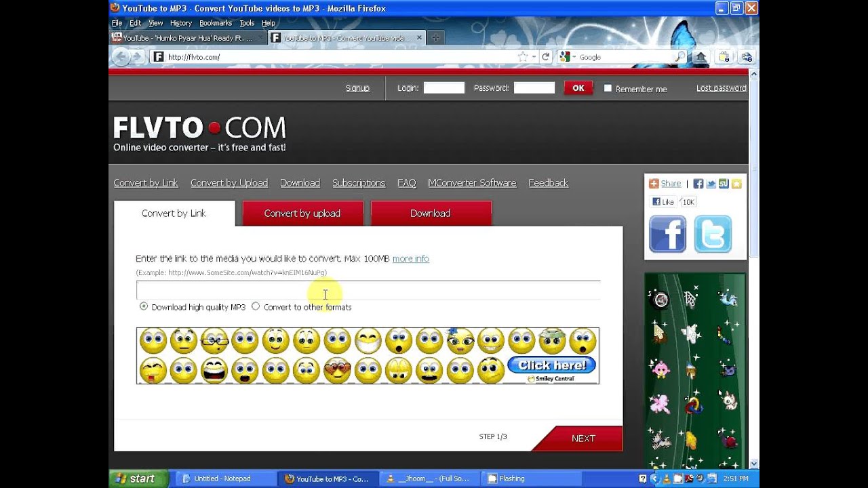Switch to the Convert by upload tab
The height and width of the screenshot is (488, 868).
point(302,213)
